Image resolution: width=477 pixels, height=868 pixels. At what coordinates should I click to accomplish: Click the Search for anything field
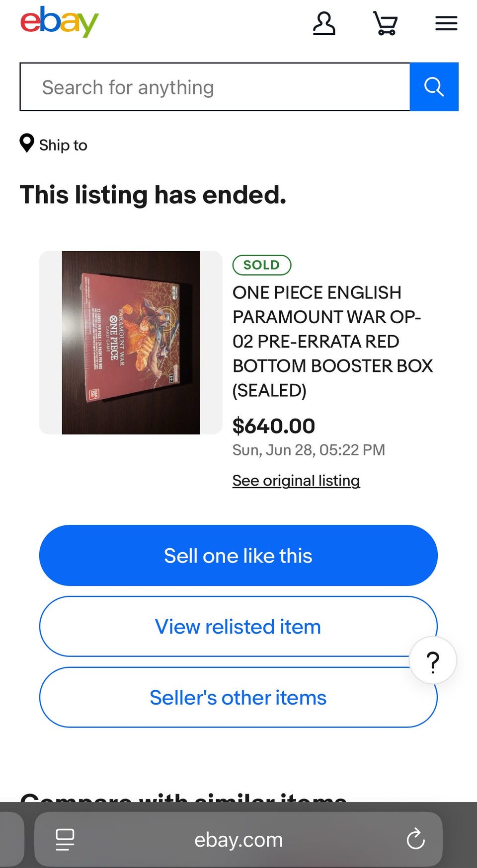tap(215, 87)
